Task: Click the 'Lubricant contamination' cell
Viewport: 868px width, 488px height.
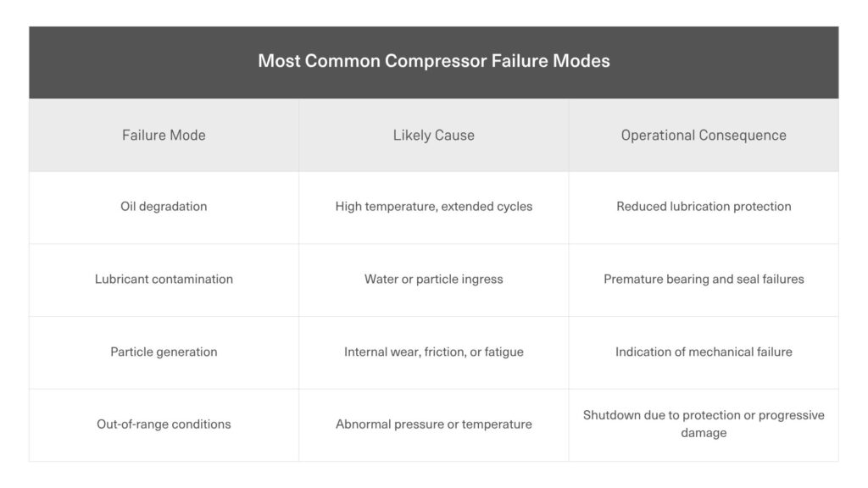Action: click(x=164, y=279)
